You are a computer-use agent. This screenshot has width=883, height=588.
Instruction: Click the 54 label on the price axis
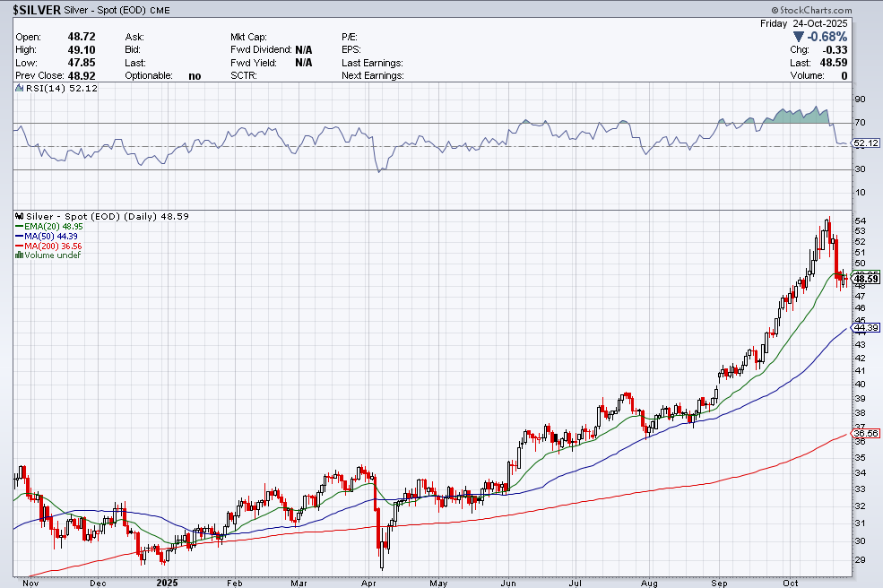tap(860, 220)
